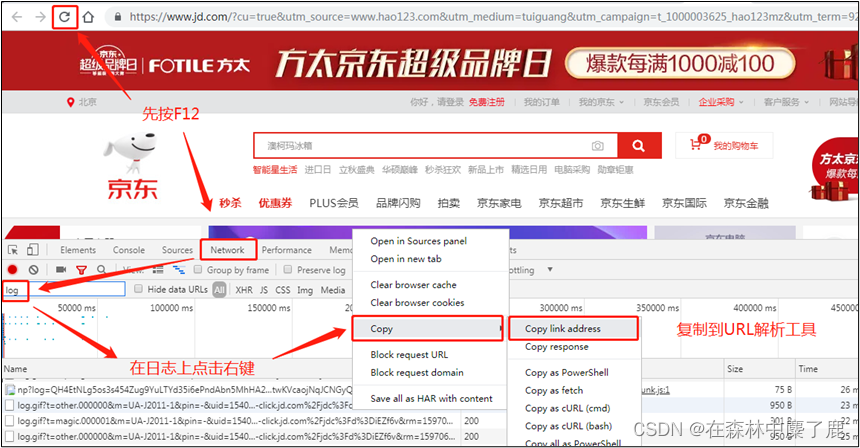Choose Open in new tab
The height and width of the screenshot is (448, 860).
(406, 259)
